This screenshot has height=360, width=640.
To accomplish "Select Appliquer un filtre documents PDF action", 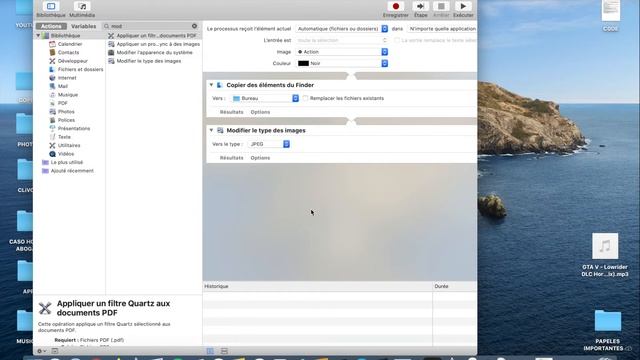I will pyautogui.click(x=156, y=36).
